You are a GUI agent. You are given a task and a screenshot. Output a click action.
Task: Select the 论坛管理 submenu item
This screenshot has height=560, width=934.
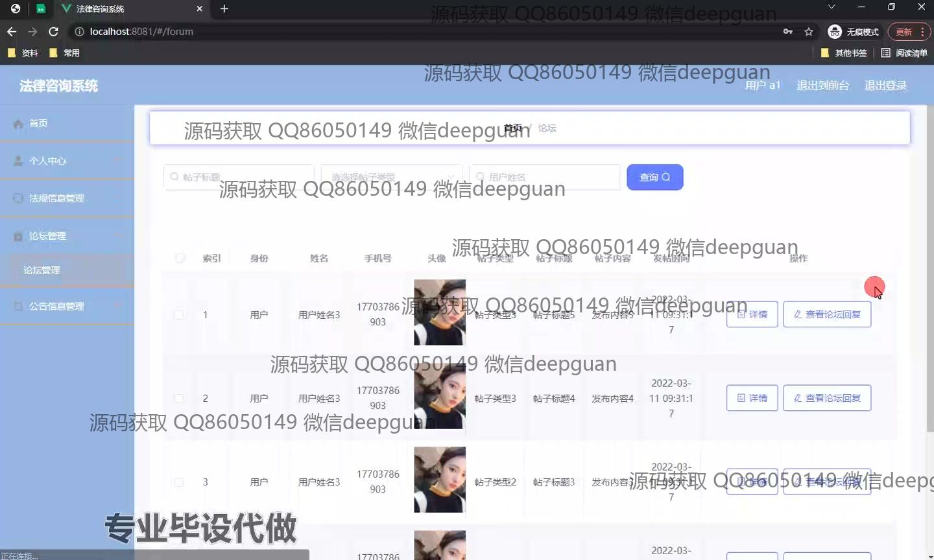(x=42, y=270)
